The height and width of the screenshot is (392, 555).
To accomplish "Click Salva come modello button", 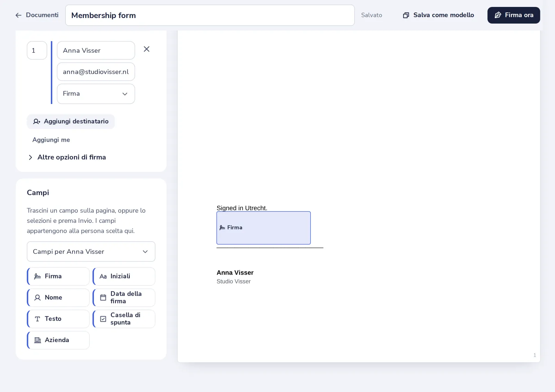I will coord(438,15).
